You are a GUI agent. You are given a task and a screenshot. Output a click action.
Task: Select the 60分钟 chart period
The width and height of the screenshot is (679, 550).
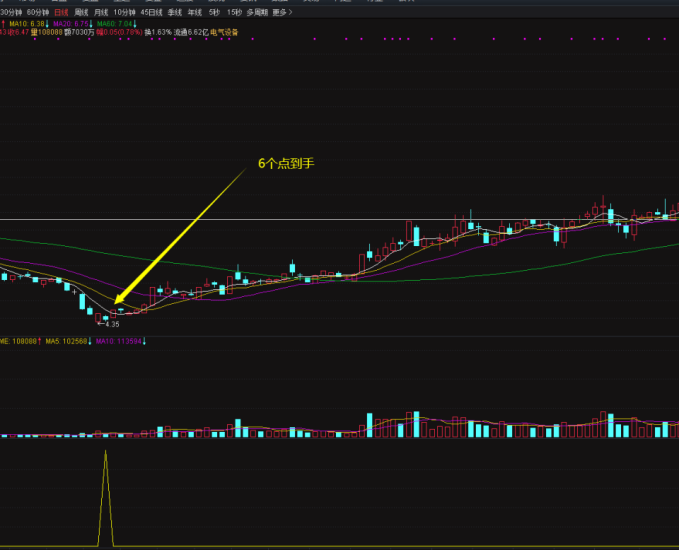pyautogui.click(x=40, y=12)
